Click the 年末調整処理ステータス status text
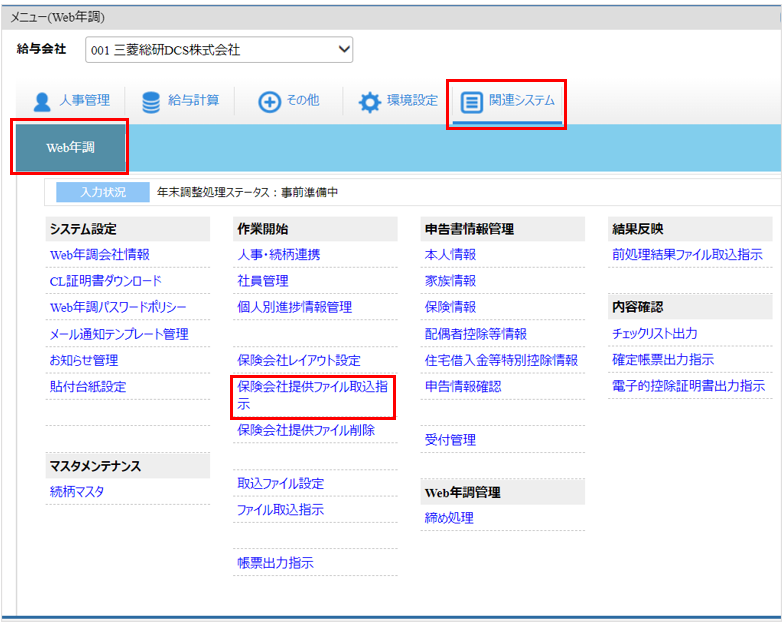The width and height of the screenshot is (783, 623). coord(247,192)
